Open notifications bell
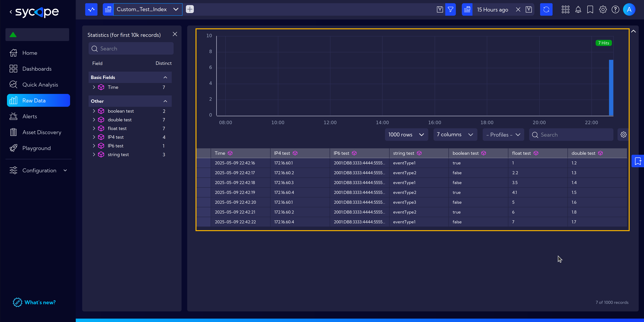Viewport: 644px width, 322px height. tap(578, 9)
